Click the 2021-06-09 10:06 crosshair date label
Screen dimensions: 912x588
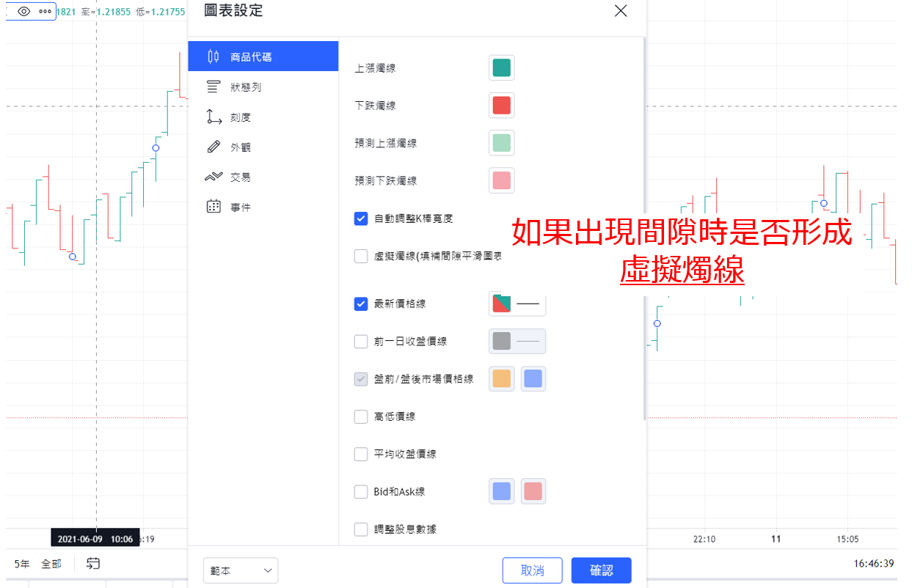95,539
